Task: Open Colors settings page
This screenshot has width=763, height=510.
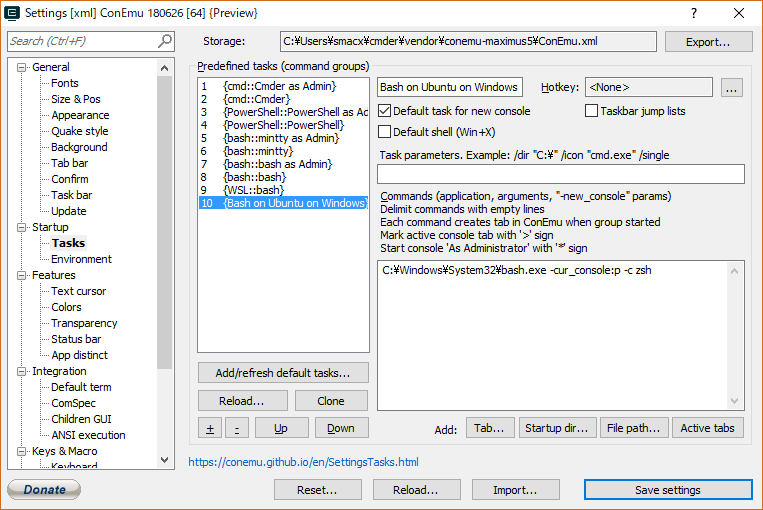Action: tap(66, 307)
